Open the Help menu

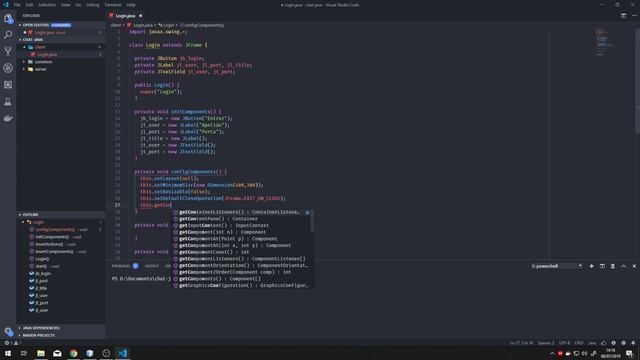click(x=131, y=5)
